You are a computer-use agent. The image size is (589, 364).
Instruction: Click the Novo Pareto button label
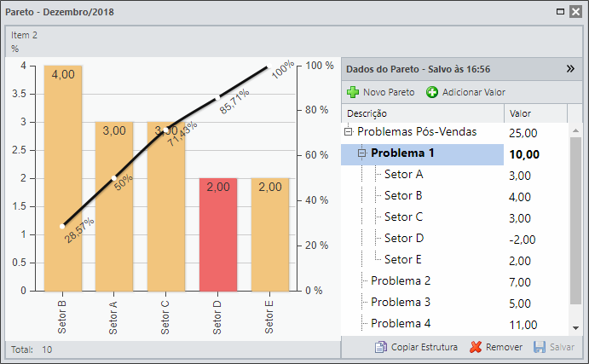pos(389,92)
